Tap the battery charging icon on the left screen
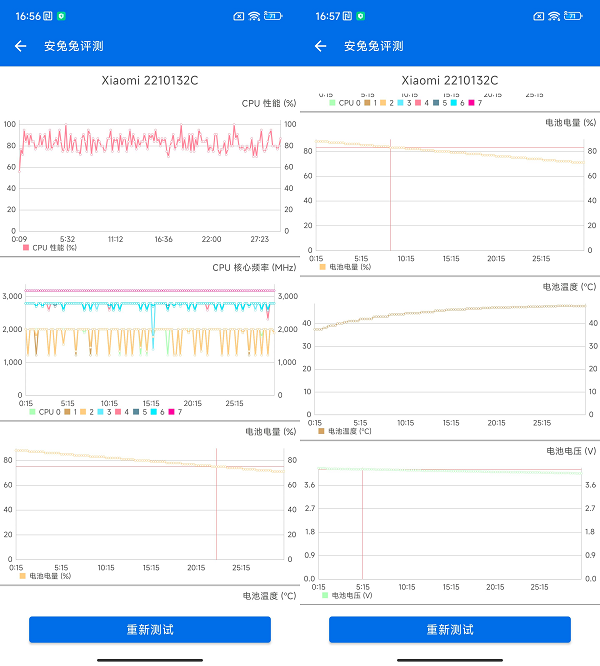Viewport: 600px width, 666px height. 273,16
